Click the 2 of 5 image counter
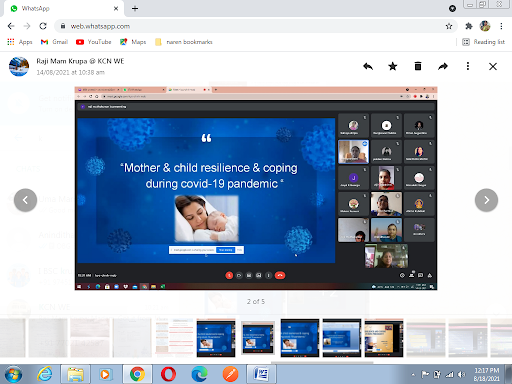The width and height of the screenshot is (512, 384). tap(256, 302)
